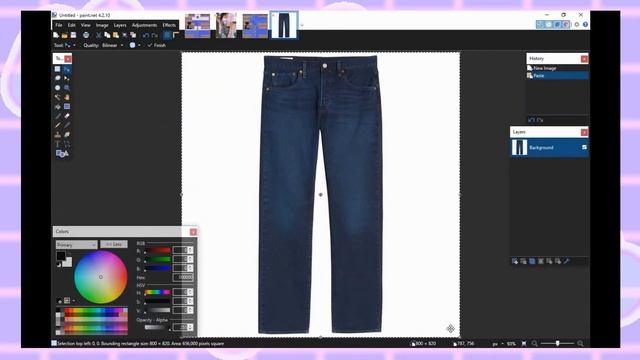Screen dimensions: 640x360
Task: Select the Pencil tool
Action: (58, 125)
